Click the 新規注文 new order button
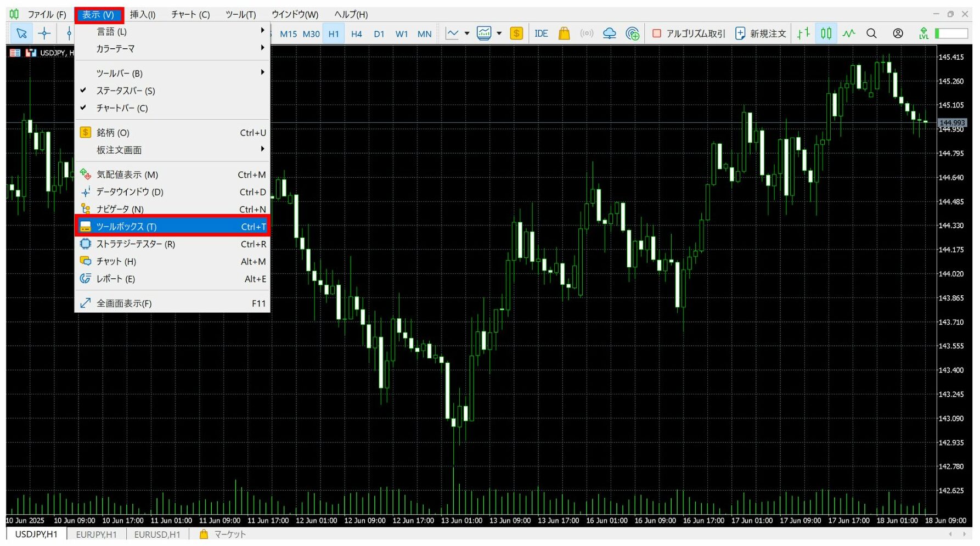The width and height of the screenshot is (980, 546). pos(761,33)
